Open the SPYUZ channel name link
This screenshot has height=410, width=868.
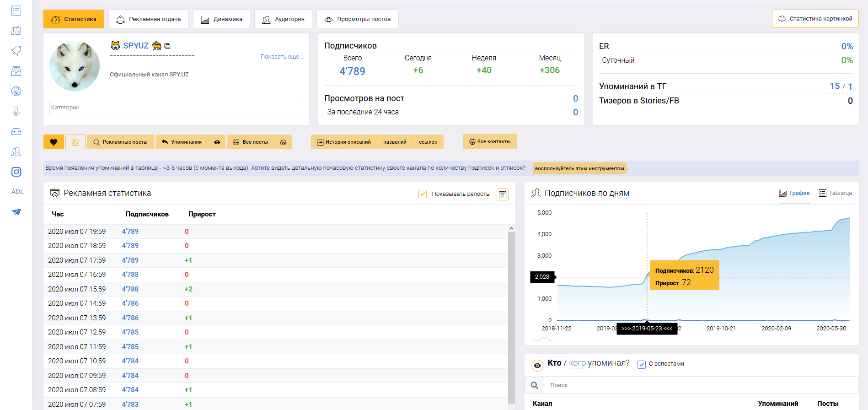click(136, 46)
